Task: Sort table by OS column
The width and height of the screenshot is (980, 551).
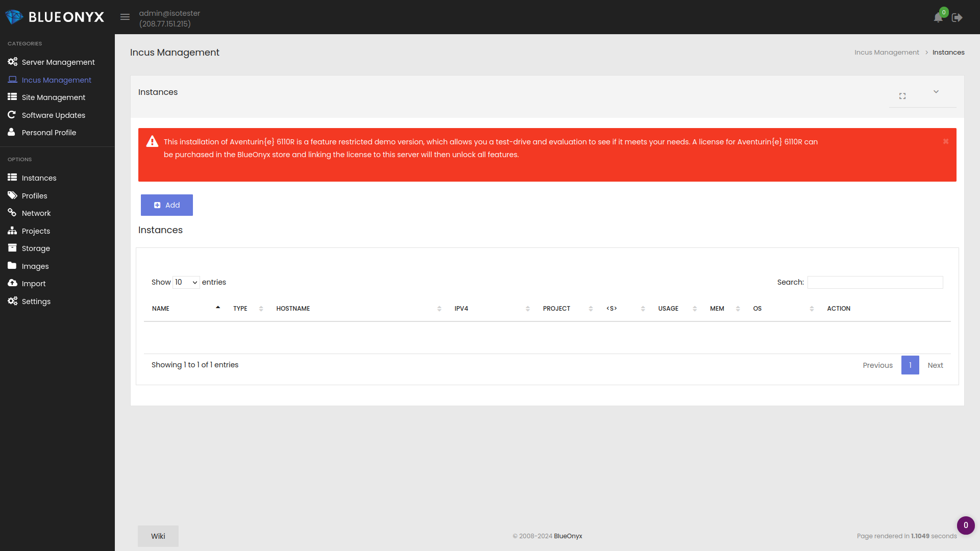Action: point(783,309)
